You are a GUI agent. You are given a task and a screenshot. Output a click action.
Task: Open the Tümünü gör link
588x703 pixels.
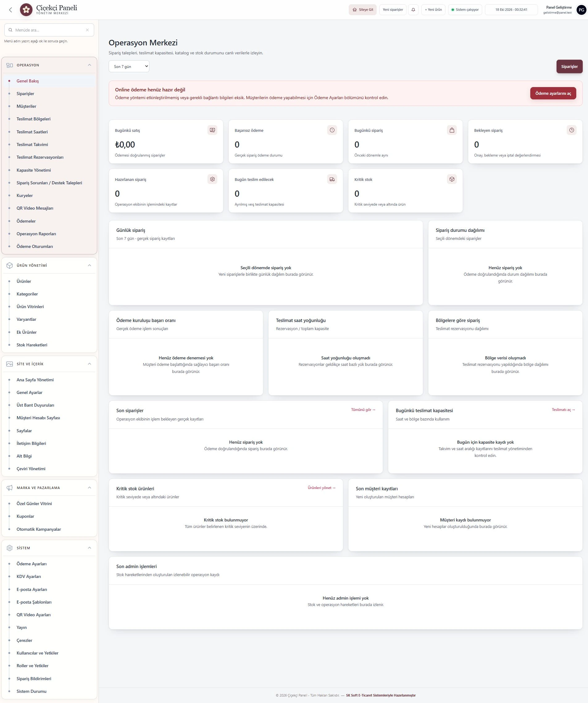[x=363, y=410]
